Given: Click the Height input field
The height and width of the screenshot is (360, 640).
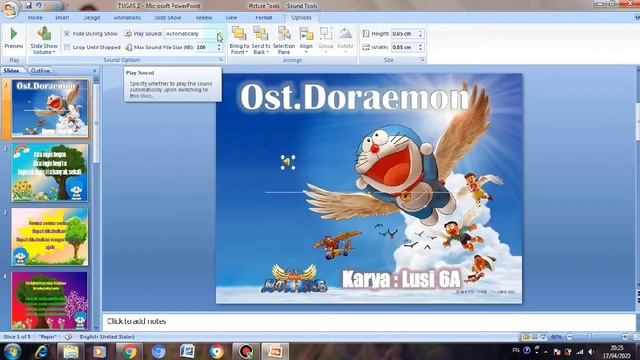Looking at the screenshot, I should tap(404, 34).
